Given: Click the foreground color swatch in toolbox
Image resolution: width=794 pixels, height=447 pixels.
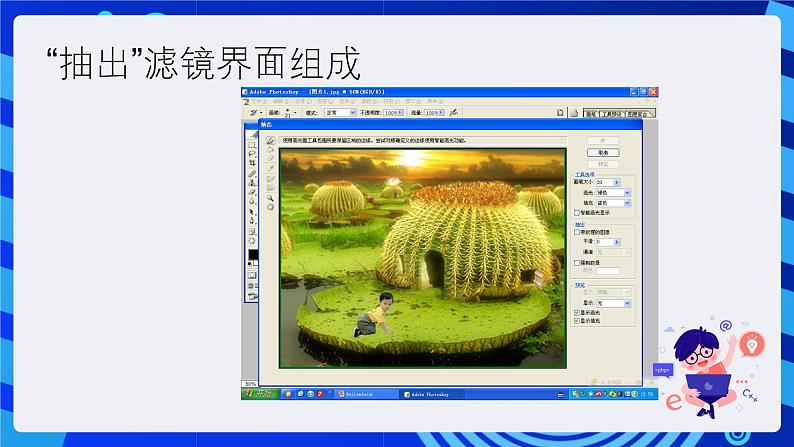Looking at the screenshot, I should pyautogui.click(x=252, y=254).
